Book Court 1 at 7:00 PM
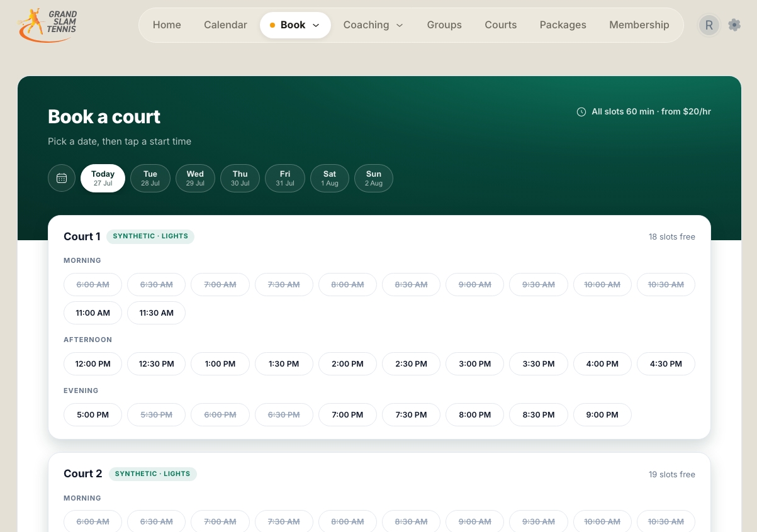 pos(348,414)
